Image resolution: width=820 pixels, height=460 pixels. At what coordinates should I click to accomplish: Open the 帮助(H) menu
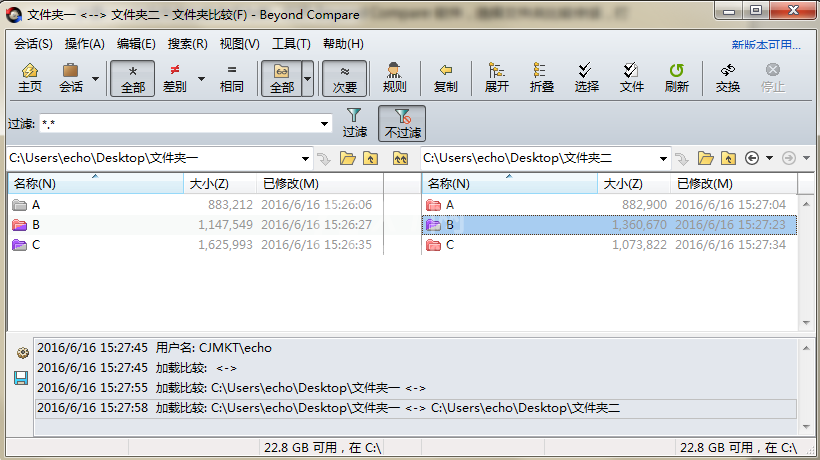tap(343, 44)
